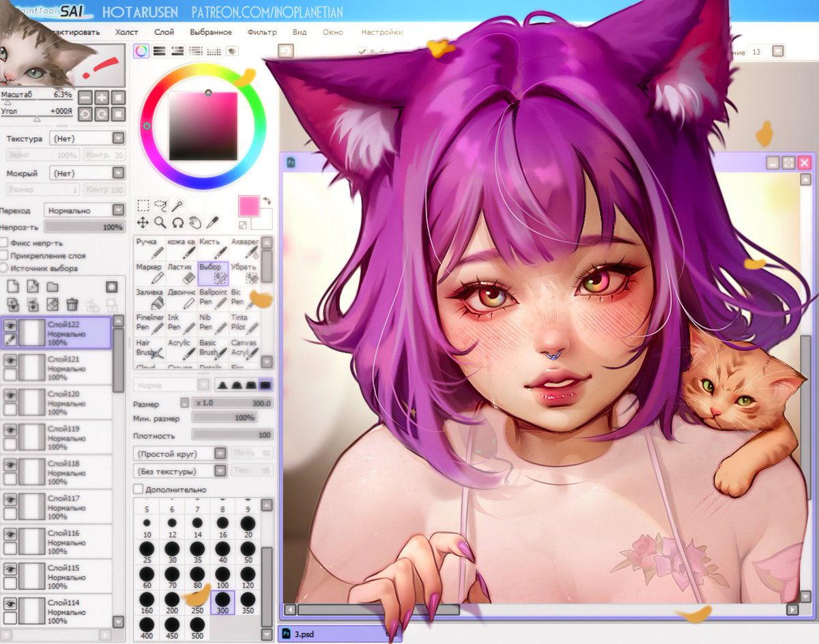Select the Слой118 layer row
The width and height of the screenshot is (819, 644).
click(56, 472)
